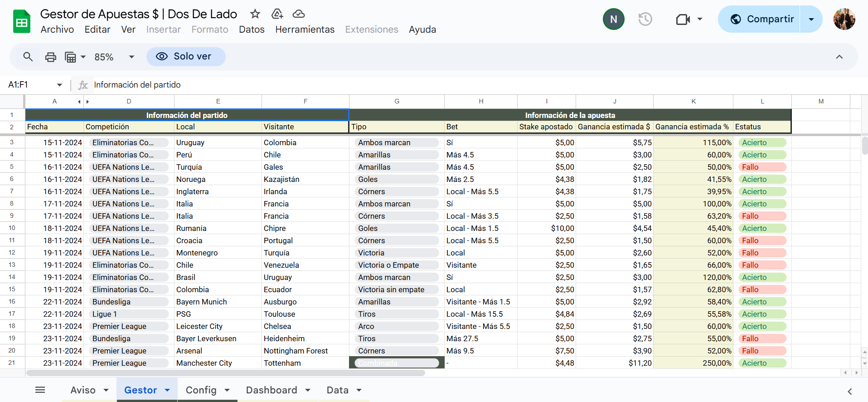Open the Gestor tab menu arrow

[x=167, y=390]
